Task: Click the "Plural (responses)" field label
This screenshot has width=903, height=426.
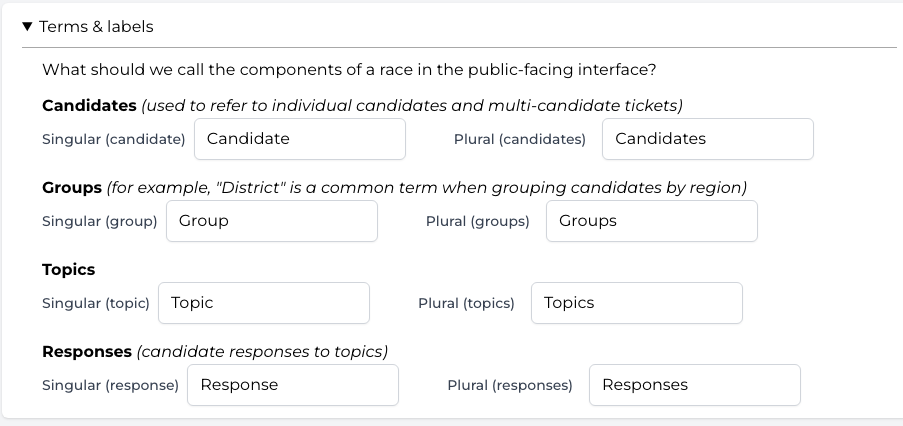Action: tap(510, 386)
